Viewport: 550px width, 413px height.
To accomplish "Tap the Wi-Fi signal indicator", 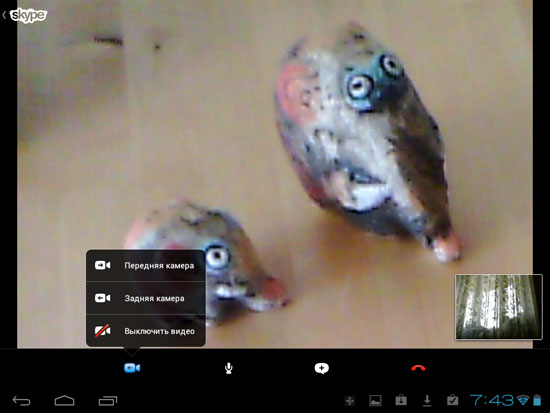I will [523, 400].
